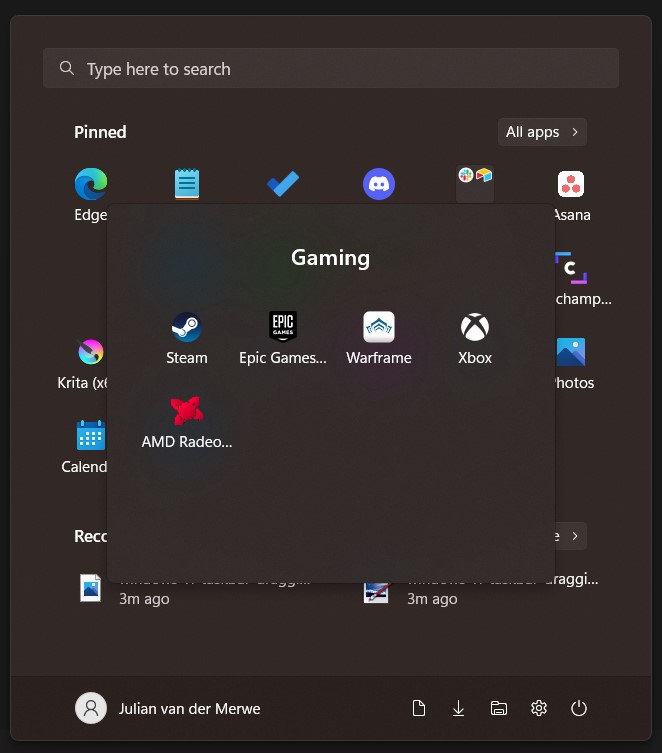Viewport: 662px width, 753px height.
Task: Open the Power options menu
Action: pos(579,708)
